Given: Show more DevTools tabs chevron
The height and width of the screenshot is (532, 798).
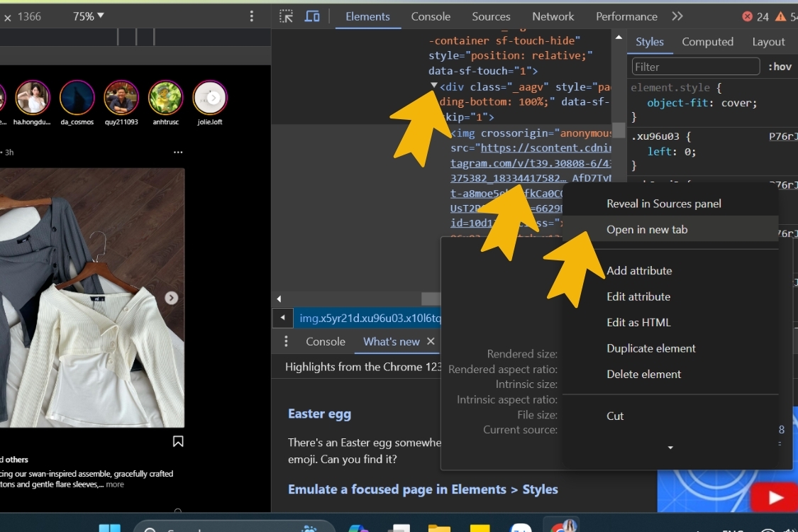Looking at the screenshot, I should [677, 16].
